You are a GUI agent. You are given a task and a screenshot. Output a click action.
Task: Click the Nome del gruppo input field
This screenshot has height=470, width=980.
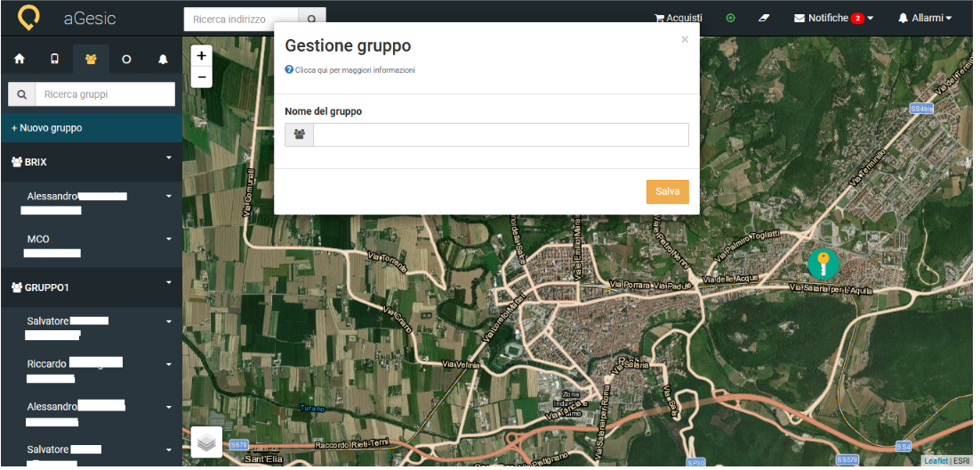[501, 134]
